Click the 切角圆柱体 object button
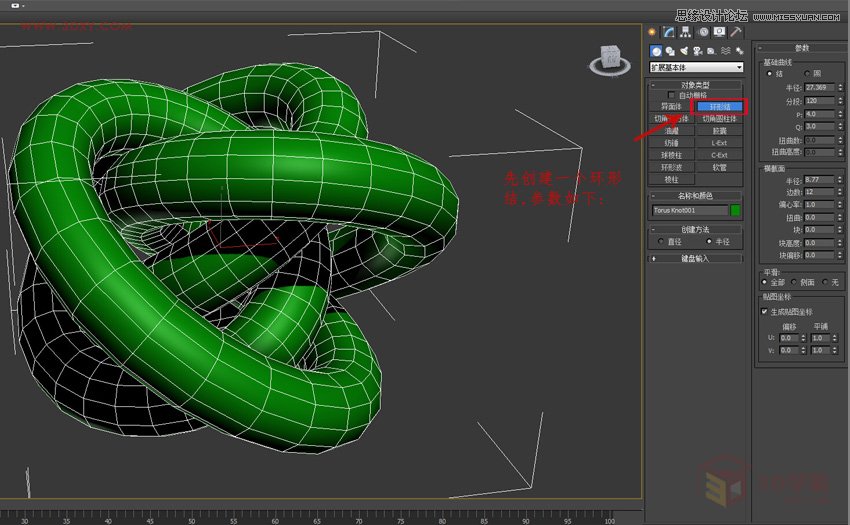 pyautogui.click(x=720, y=118)
